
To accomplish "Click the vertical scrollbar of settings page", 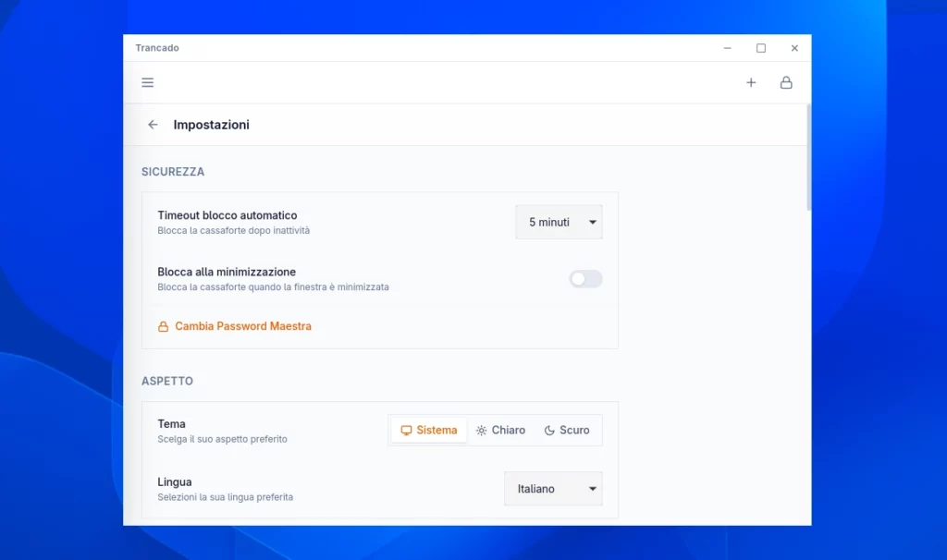I will (808, 158).
